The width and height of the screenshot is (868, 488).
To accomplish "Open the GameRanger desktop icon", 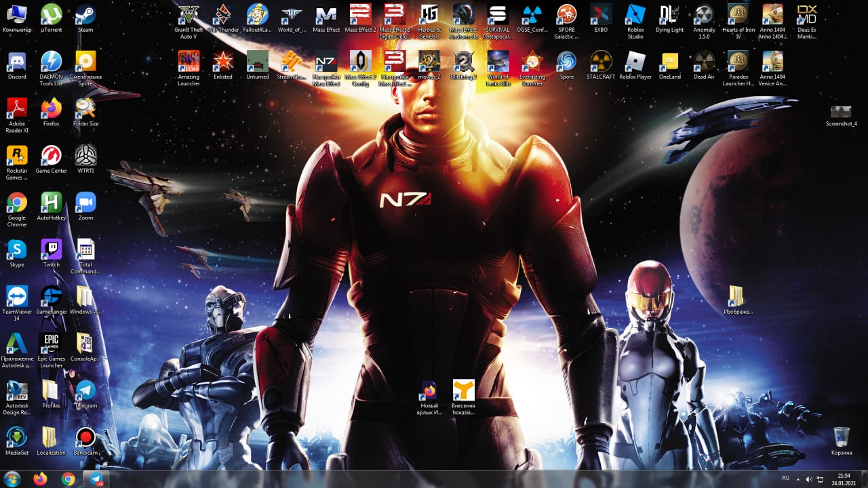I will (x=52, y=300).
